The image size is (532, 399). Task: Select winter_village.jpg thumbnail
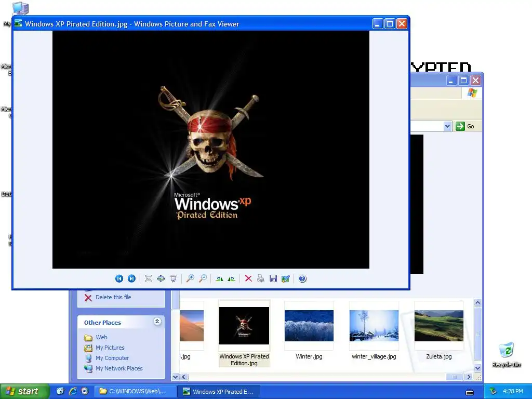click(374, 326)
